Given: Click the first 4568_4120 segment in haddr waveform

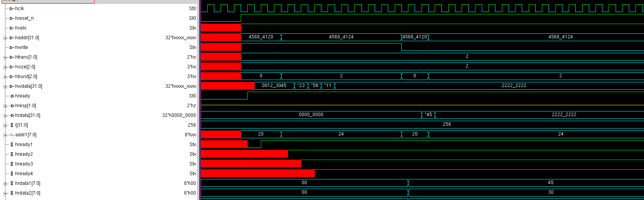Looking at the screenshot, I should [261, 37].
